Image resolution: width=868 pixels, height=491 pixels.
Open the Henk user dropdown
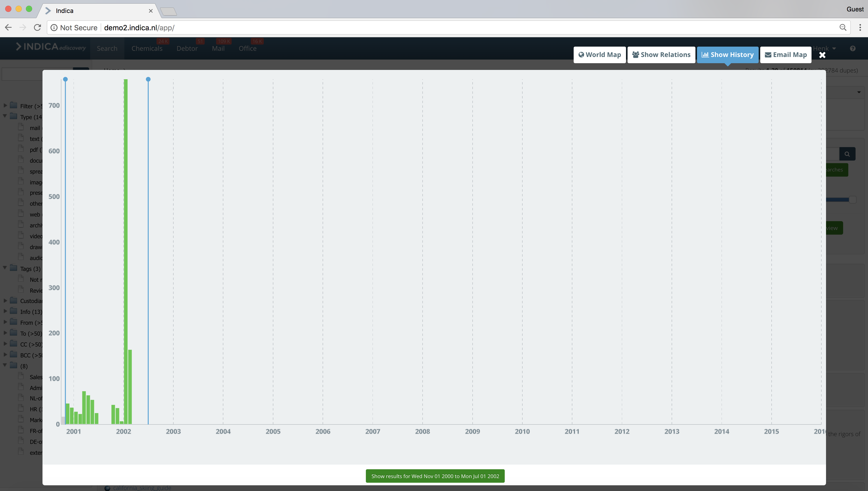click(824, 49)
